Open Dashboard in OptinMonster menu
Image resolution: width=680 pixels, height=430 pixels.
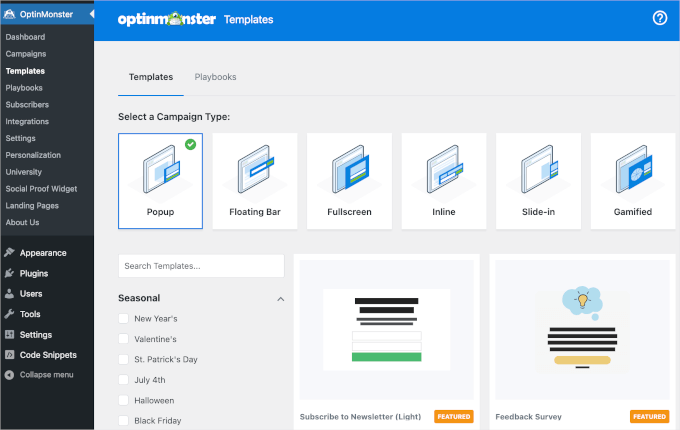[25, 37]
